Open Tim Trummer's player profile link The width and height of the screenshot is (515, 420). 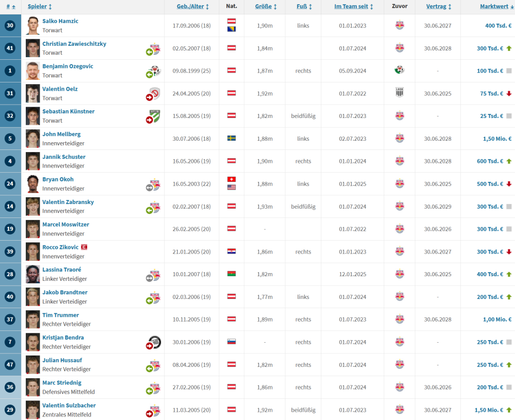60,315
